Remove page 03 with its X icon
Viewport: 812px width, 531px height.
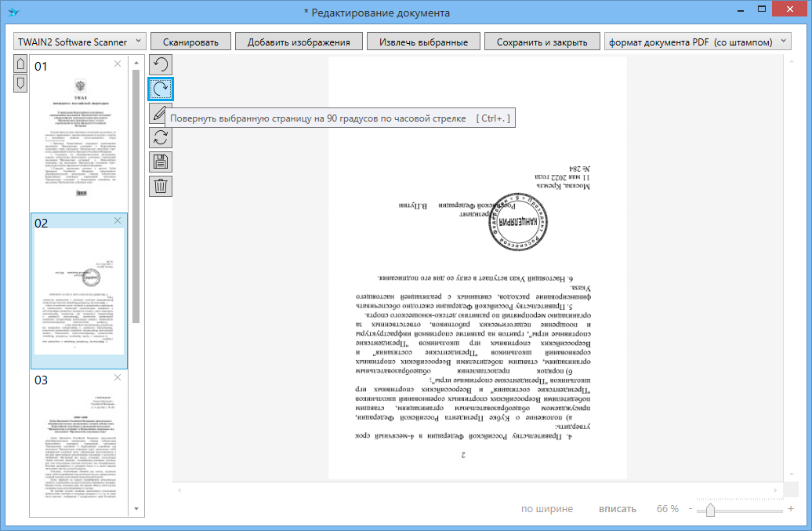click(118, 378)
